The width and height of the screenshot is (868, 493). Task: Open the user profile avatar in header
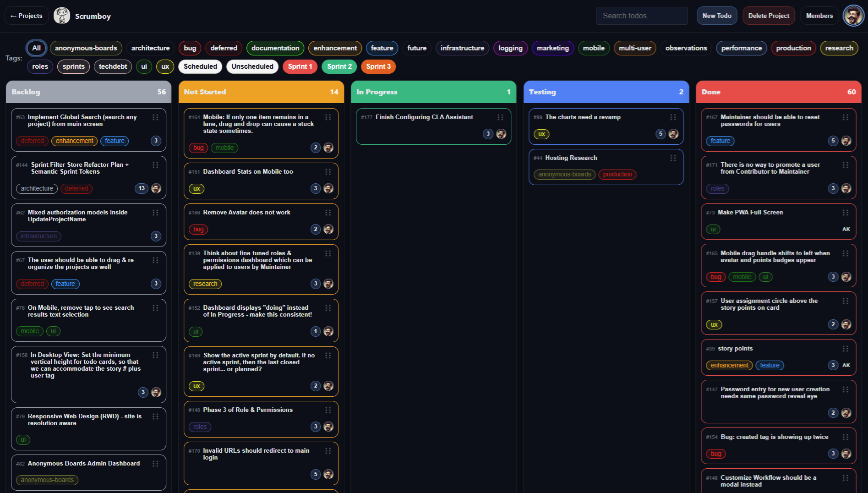(853, 16)
